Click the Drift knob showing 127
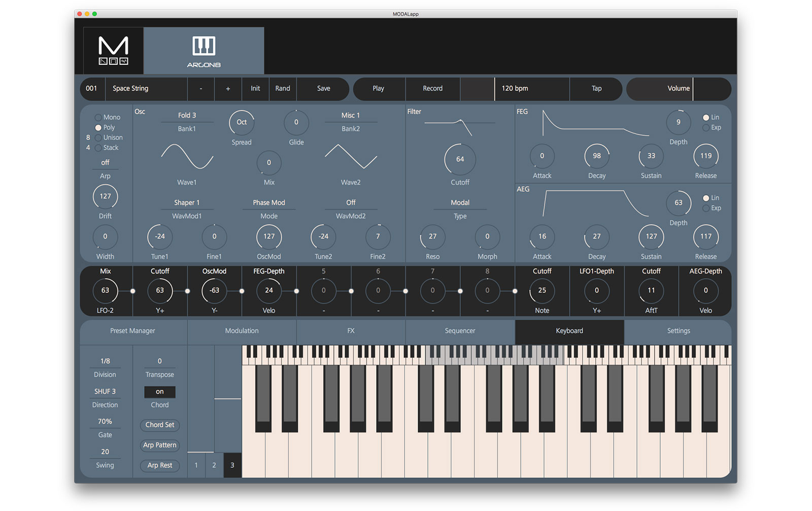This screenshot has height=511, width=812. pyautogui.click(x=105, y=196)
